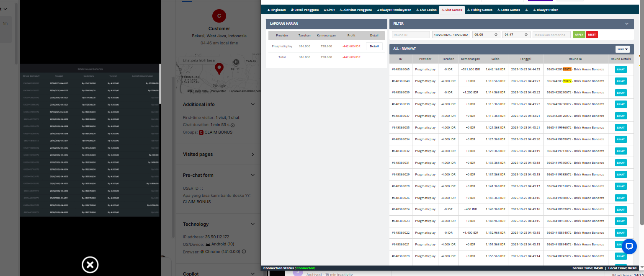Viewport: 644px width, 276px height.
Task: Close the image preview with the X icon
Action: pyautogui.click(x=90, y=265)
